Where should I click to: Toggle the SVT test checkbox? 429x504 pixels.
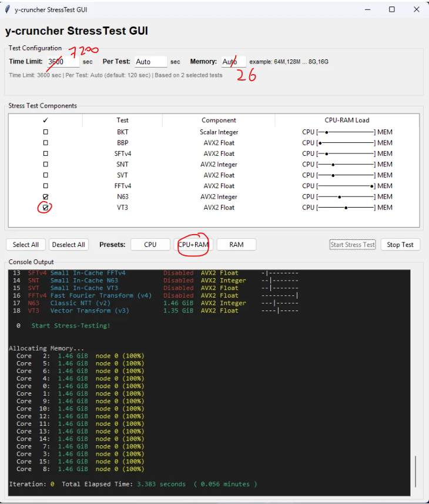(46, 175)
